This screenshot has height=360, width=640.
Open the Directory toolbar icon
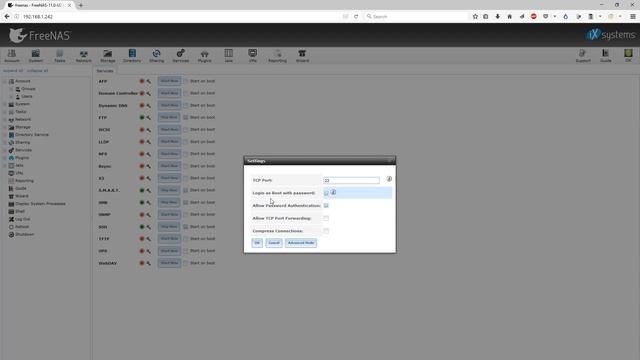132,56
